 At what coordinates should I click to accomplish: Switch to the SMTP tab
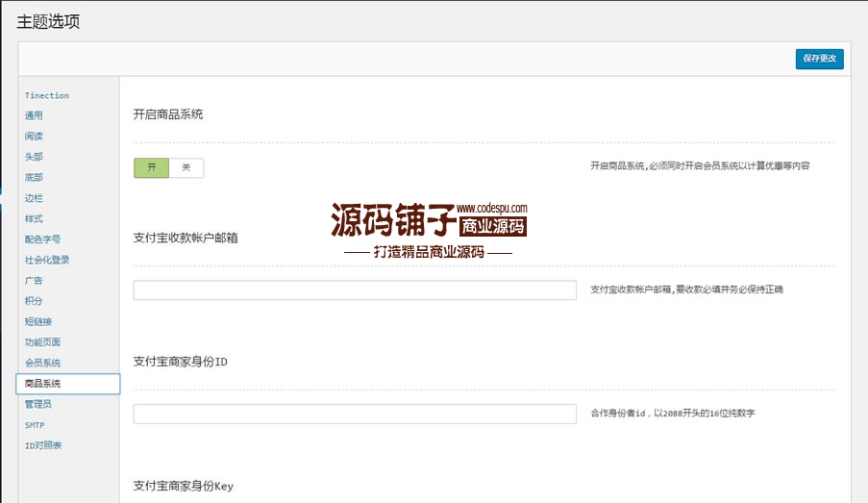(x=35, y=425)
